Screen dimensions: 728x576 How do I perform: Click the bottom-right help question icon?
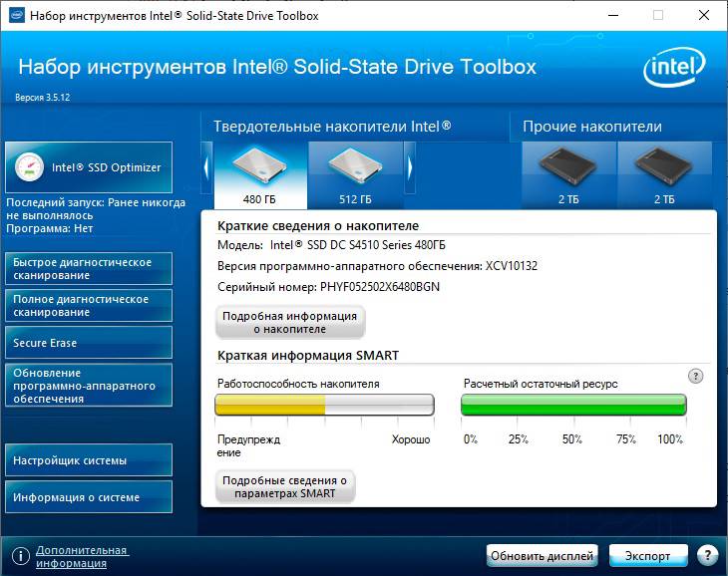pyautogui.click(x=707, y=555)
